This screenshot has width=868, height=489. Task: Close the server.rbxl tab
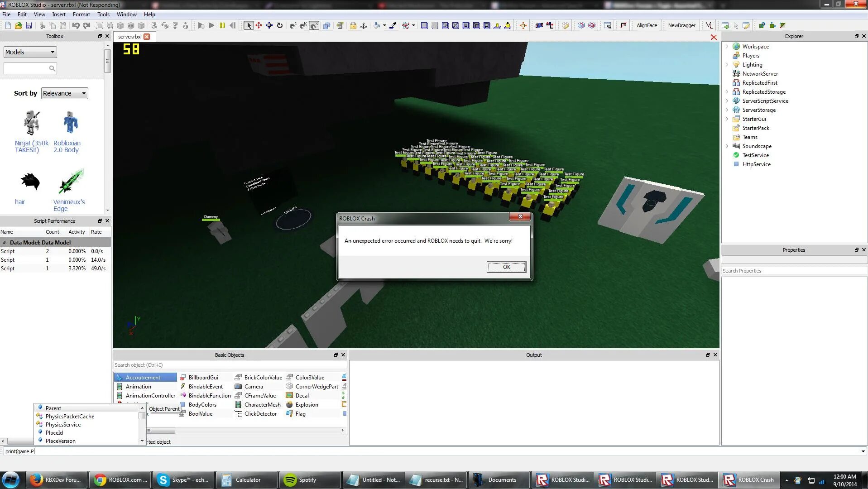click(147, 37)
